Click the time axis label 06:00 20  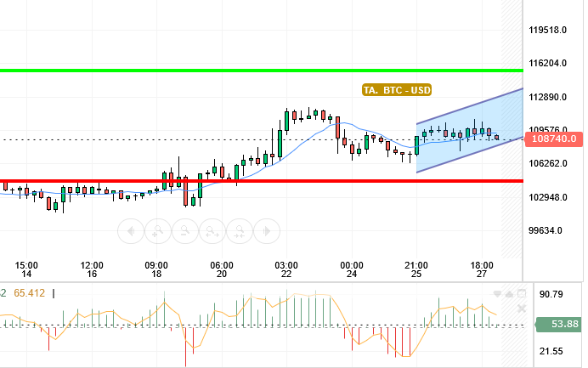[x=222, y=269]
